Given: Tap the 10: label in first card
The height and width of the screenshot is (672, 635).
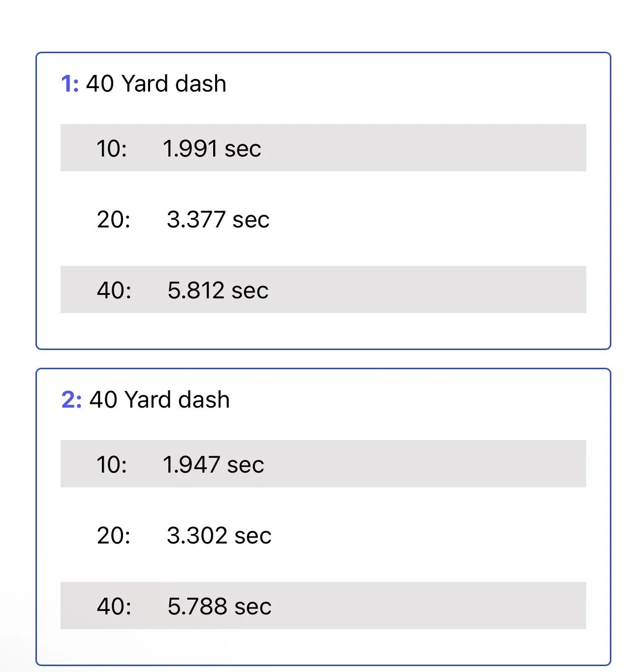Looking at the screenshot, I should [112, 149].
